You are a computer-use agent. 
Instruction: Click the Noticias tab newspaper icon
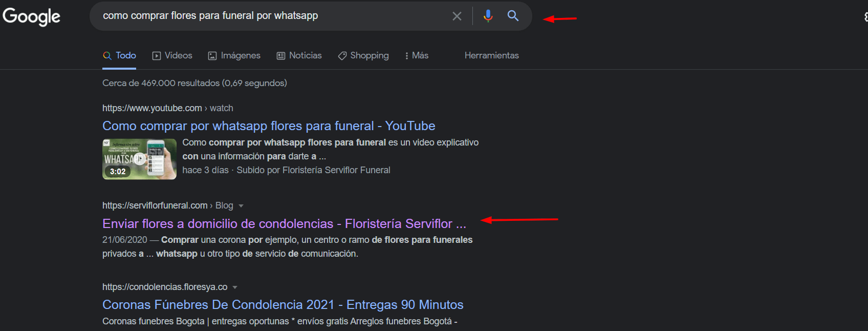[281, 56]
